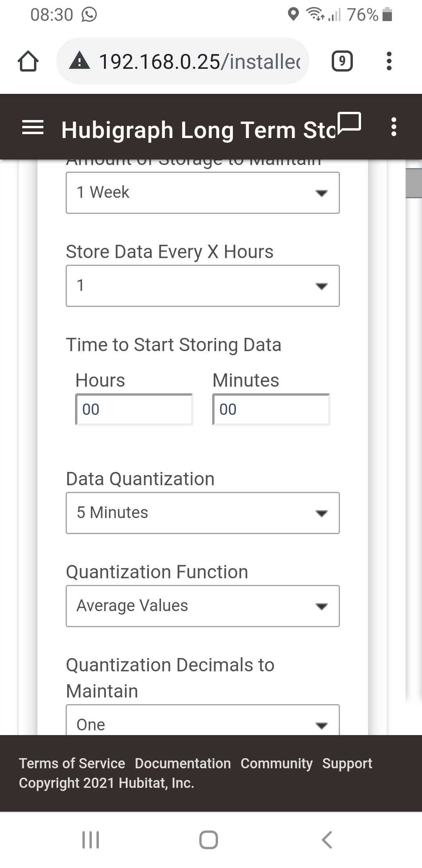The image size is (422, 868).
Task: Click the page scrollbar thumb
Action: (414, 183)
